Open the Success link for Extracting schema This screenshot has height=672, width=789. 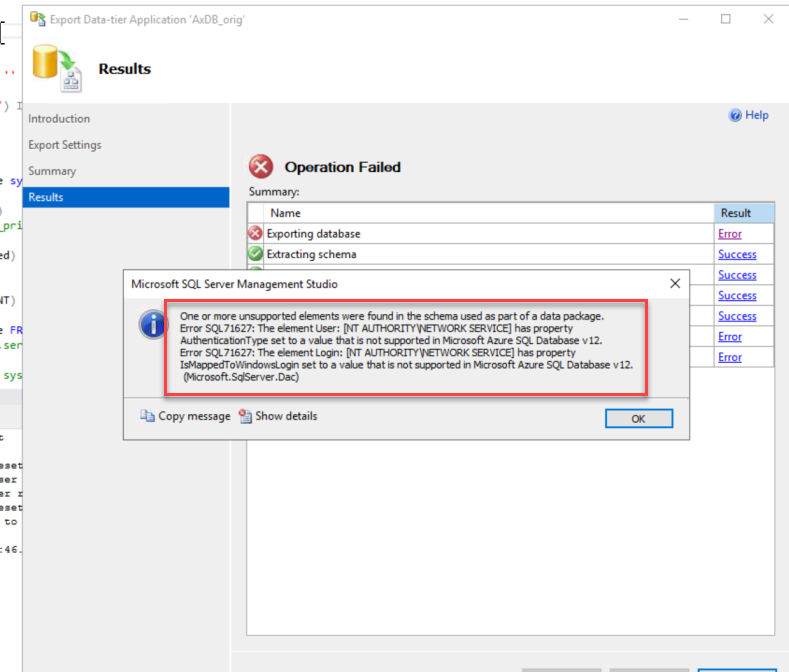coord(737,254)
